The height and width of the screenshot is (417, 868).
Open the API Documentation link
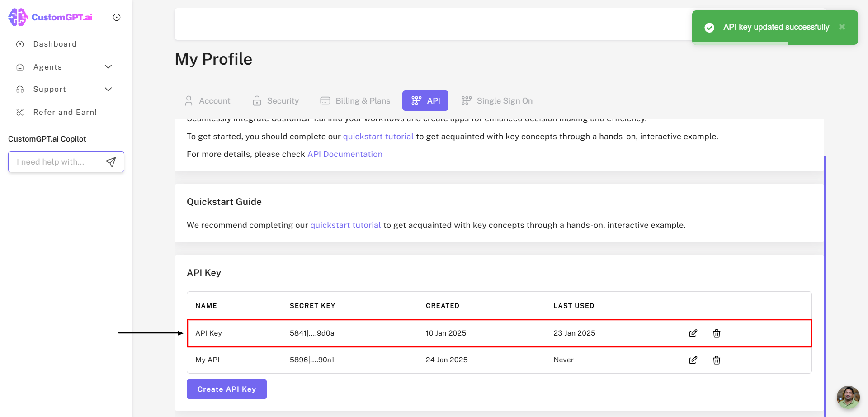click(345, 154)
